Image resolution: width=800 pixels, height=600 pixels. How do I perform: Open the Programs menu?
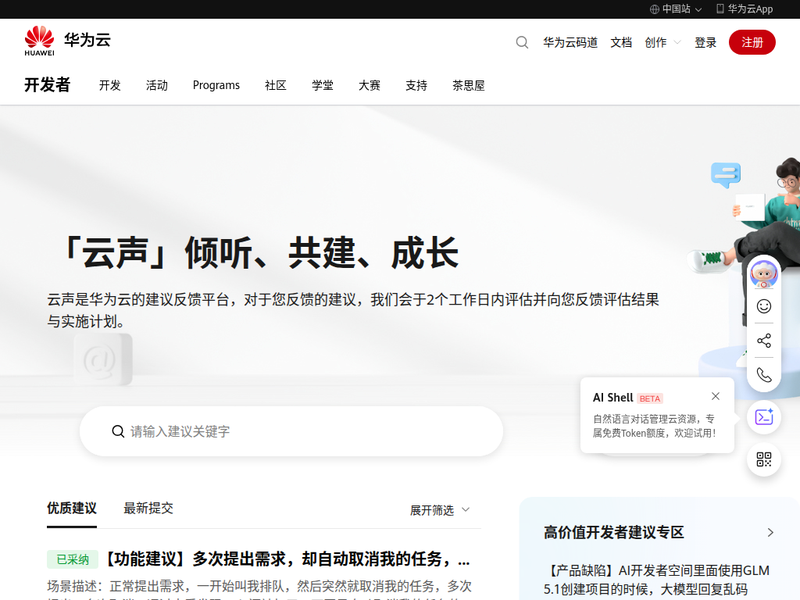click(216, 85)
